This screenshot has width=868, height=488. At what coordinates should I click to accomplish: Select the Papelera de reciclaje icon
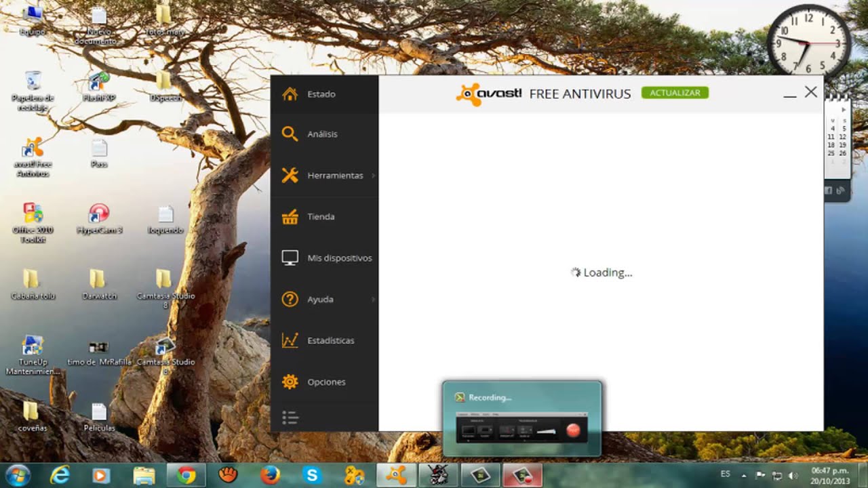(33, 91)
